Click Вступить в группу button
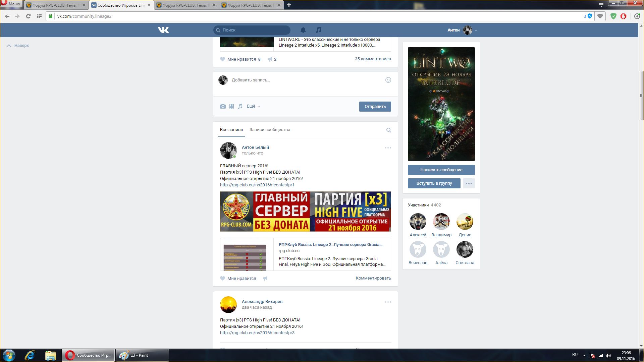644x362 pixels. tap(434, 183)
